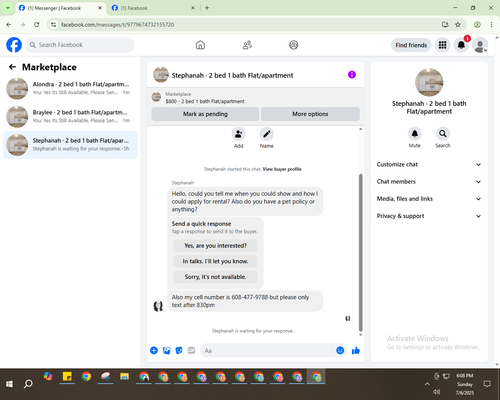Viewport: 500px width, 400px height.
Task: Open conversation information purple icon
Action: pyautogui.click(x=352, y=75)
